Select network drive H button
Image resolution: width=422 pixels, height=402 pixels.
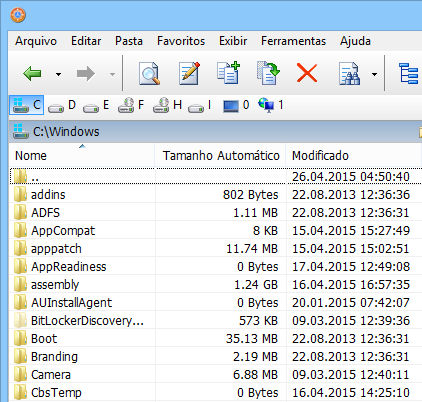pyautogui.click(x=167, y=105)
